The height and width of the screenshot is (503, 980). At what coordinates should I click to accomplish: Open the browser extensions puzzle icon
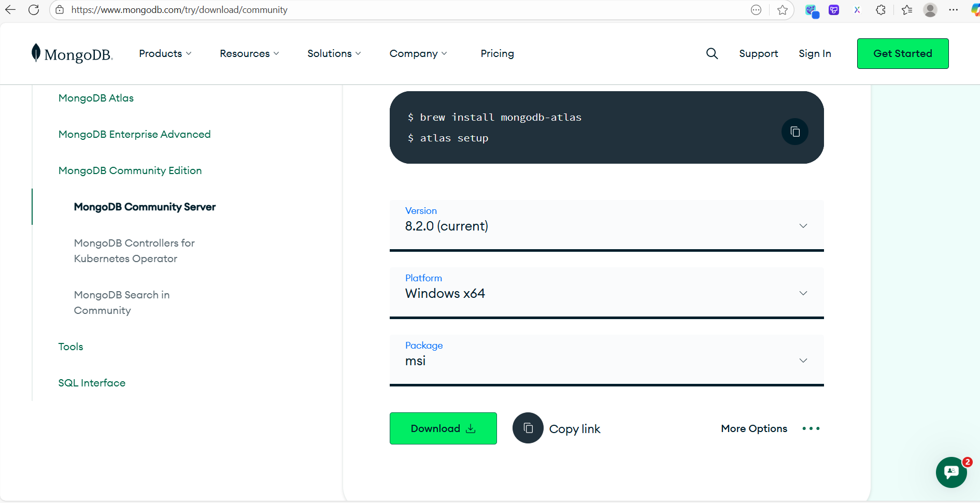point(880,10)
